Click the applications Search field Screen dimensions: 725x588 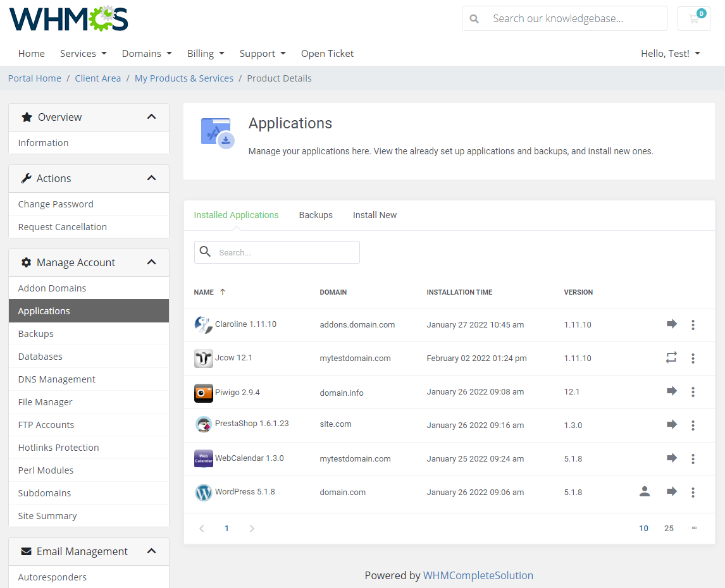[277, 252]
